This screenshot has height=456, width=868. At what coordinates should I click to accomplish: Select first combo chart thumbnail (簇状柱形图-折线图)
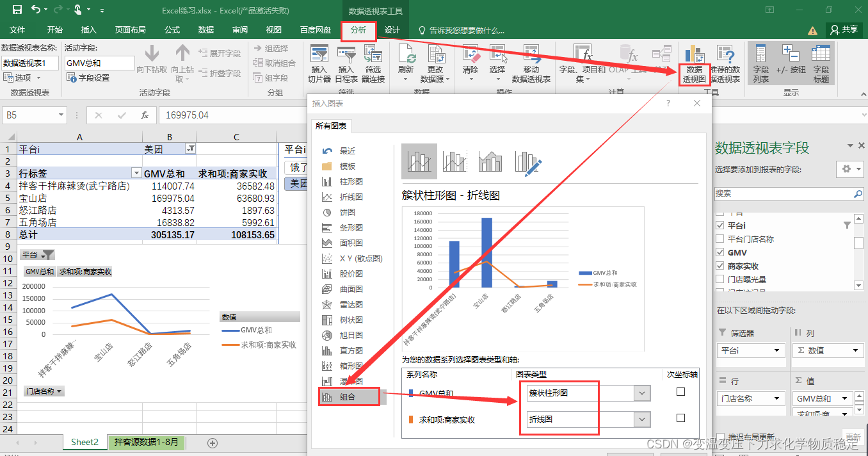[x=419, y=161]
